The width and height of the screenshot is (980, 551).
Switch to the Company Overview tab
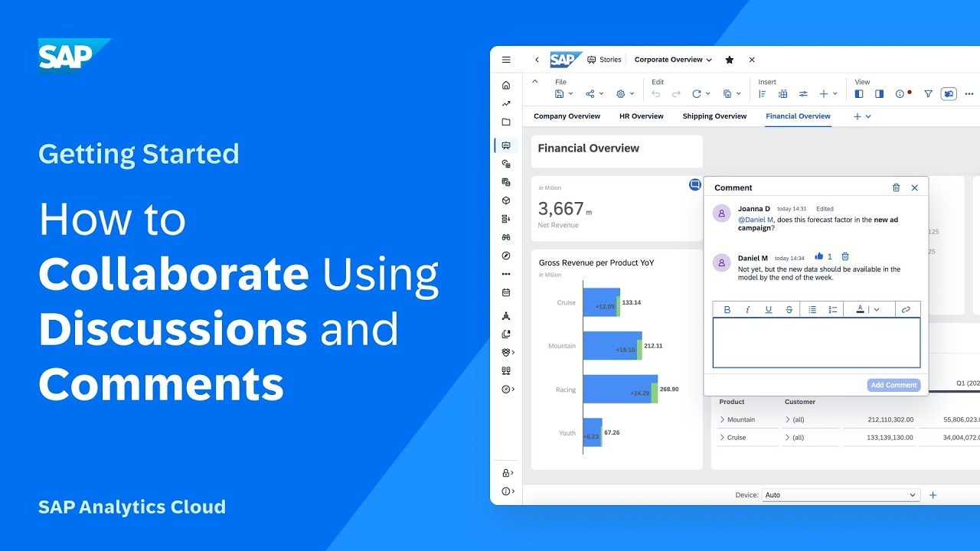coord(567,116)
